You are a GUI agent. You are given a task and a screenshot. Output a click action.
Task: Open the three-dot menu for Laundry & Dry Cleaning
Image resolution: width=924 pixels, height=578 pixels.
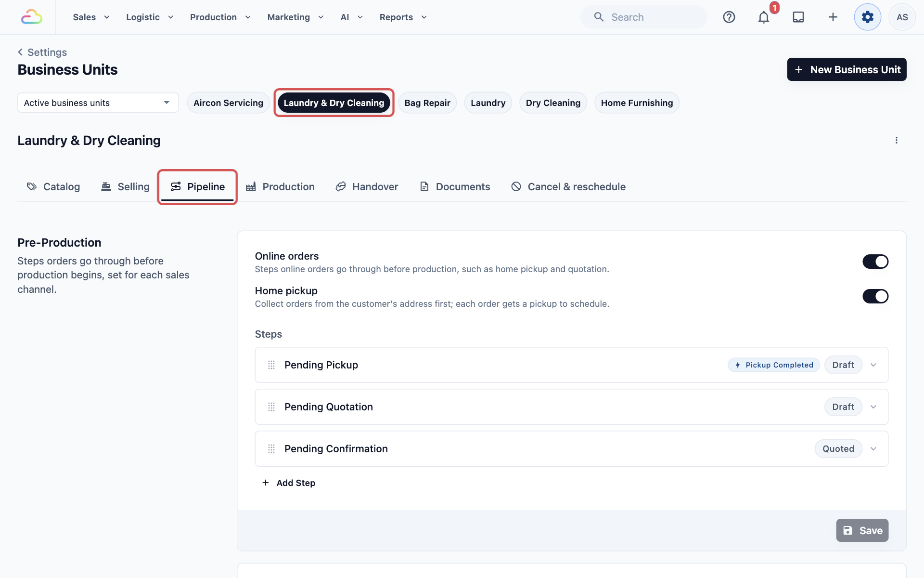point(896,140)
